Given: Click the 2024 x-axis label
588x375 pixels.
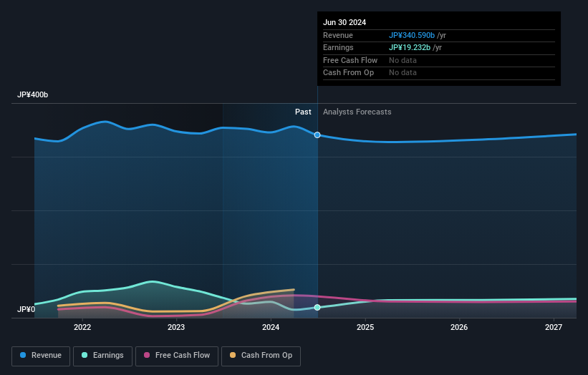Looking at the screenshot, I should tap(271, 328).
